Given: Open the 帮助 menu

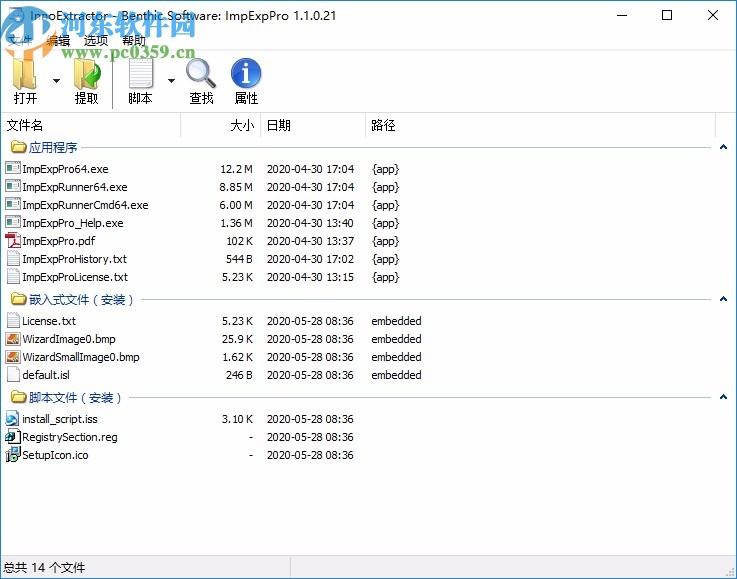Looking at the screenshot, I should coord(134,40).
